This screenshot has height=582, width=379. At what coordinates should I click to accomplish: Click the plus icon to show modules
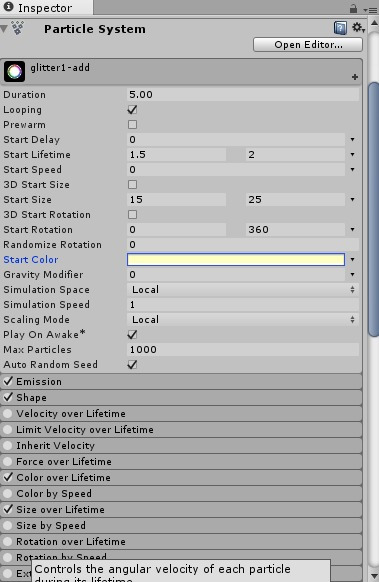355,77
